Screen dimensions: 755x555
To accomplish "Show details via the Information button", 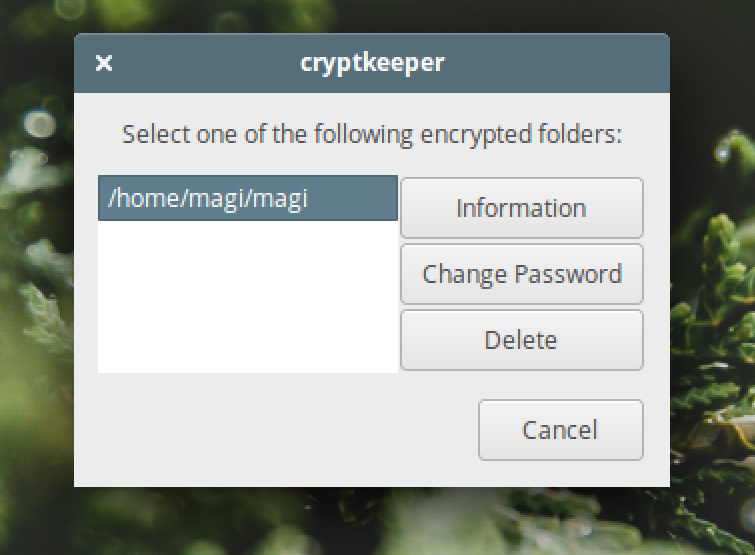I will coord(521,208).
